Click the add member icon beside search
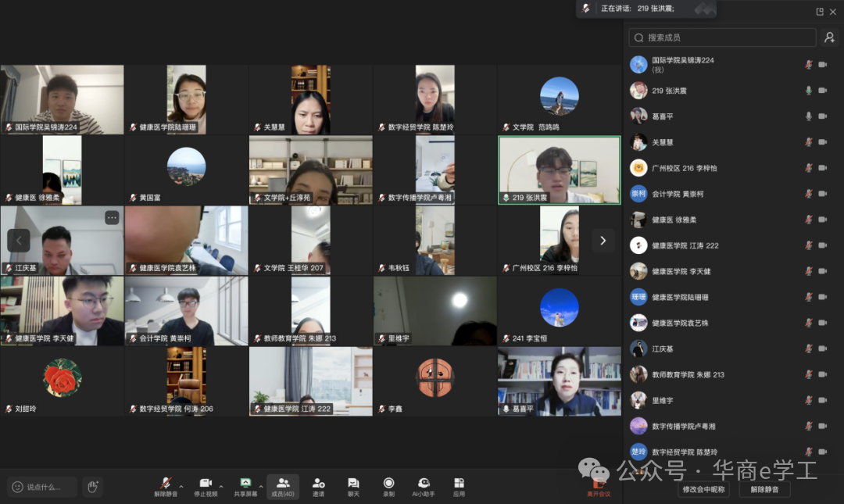The height and width of the screenshot is (504, 844). click(x=829, y=38)
